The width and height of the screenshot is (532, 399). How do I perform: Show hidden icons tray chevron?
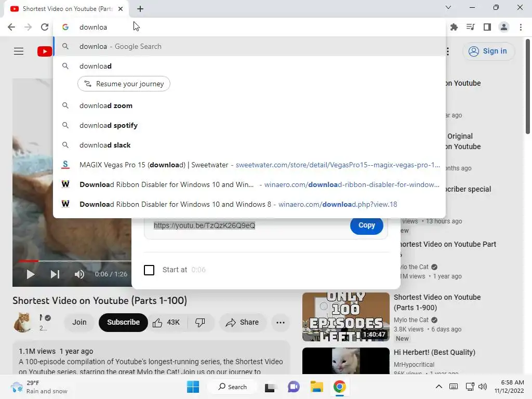pyautogui.click(x=438, y=387)
